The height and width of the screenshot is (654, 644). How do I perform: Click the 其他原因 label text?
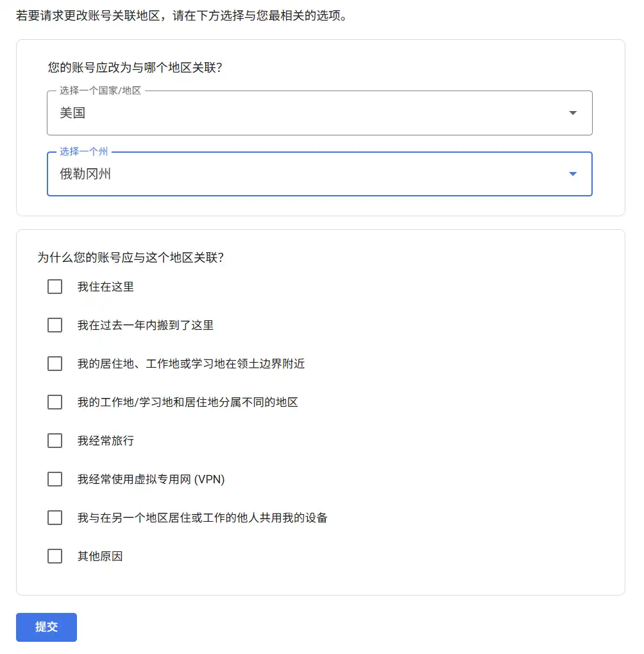click(100, 556)
